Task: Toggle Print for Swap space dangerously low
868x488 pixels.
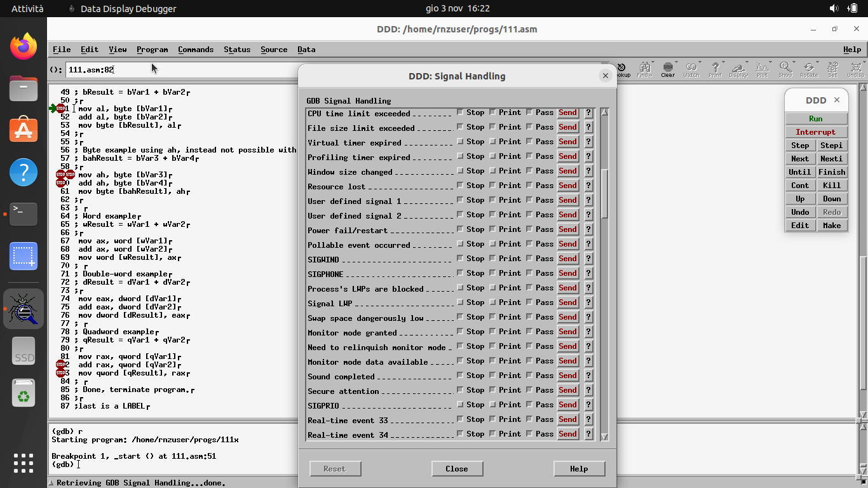Action: (492, 317)
